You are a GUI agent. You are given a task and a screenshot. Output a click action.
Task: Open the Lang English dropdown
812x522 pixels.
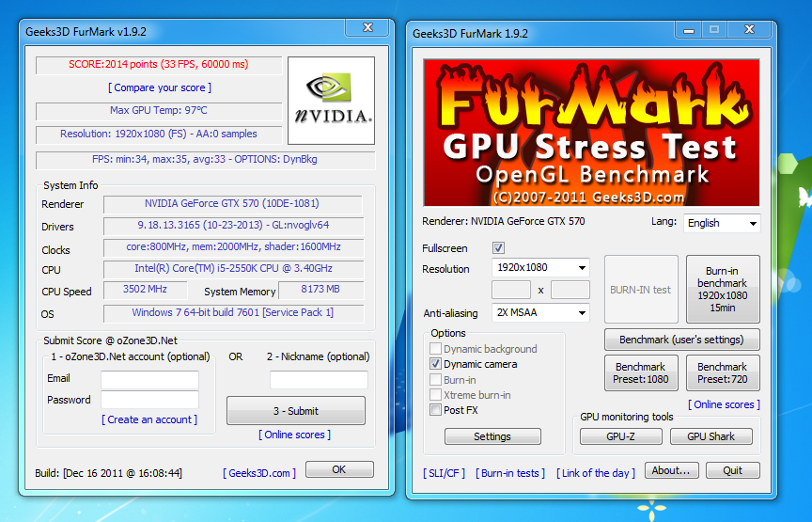pos(722,224)
